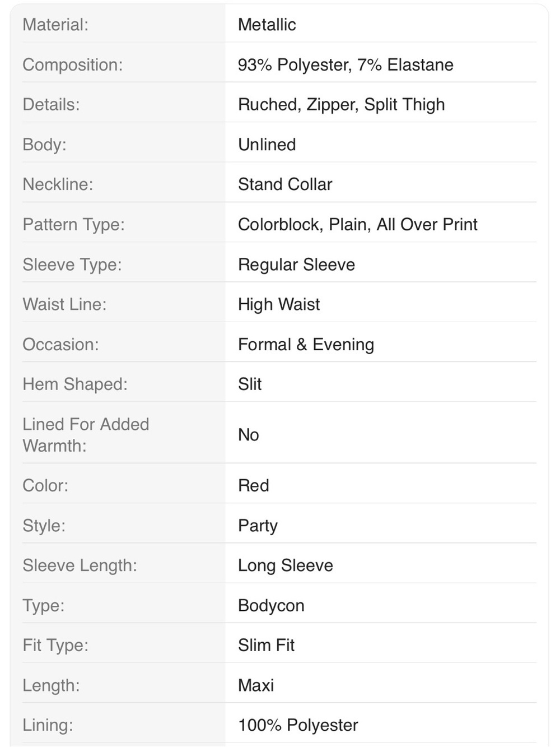The height and width of the screenshot is (747, 560).
Task: Click the Lined For Added Warmth label
Action: click(x=86, y=435)
